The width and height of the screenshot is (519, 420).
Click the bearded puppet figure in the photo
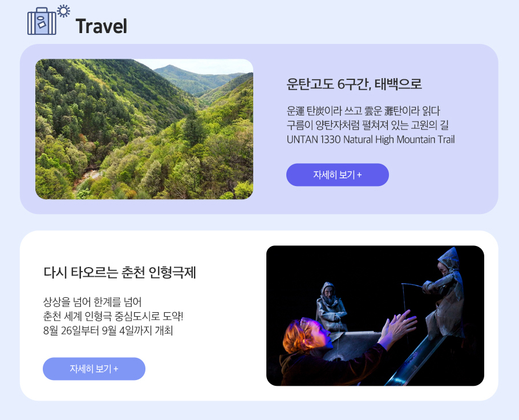pos(330,305)
